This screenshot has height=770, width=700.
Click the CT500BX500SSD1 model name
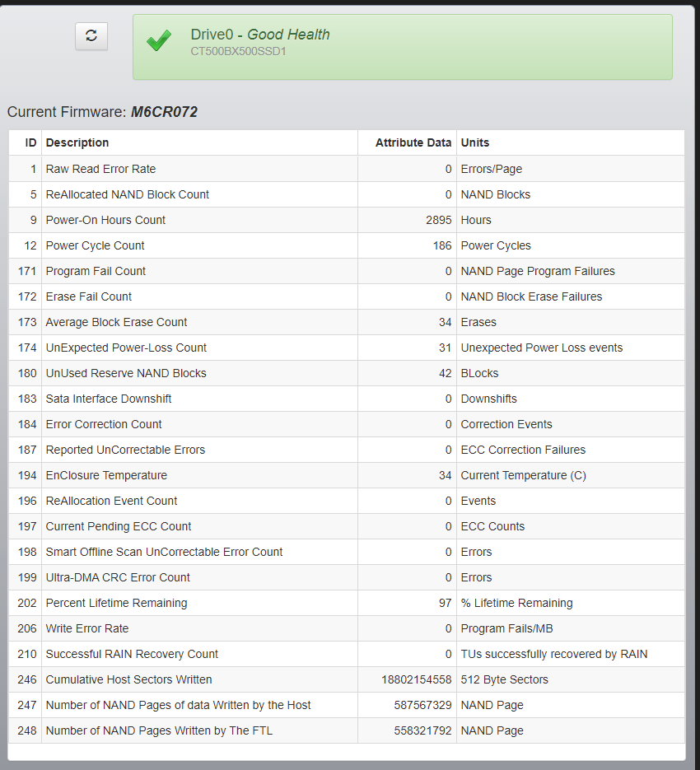(238, 51)
